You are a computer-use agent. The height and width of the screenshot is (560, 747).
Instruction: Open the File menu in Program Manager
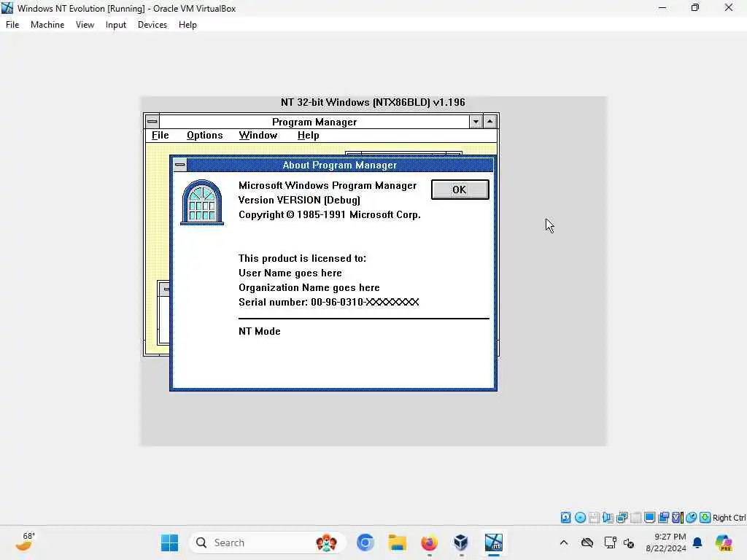click(x=160, y=135)
